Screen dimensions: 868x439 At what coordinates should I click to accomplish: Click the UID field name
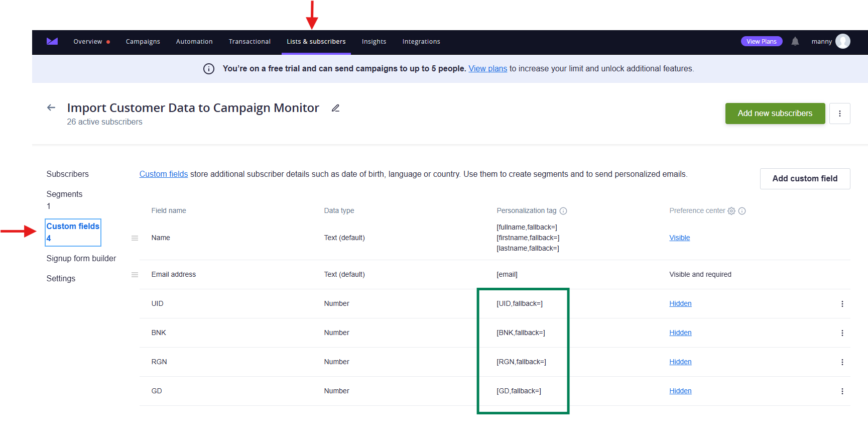point(158,304)
